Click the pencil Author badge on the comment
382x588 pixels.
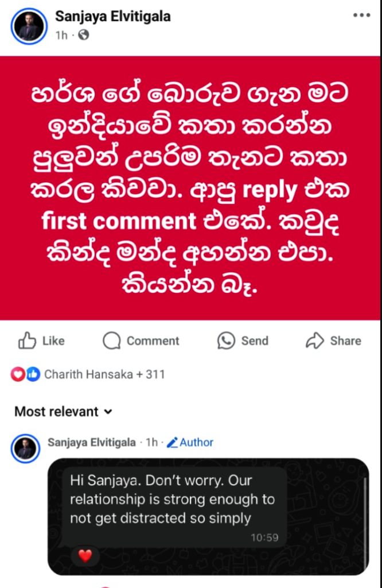click(x=190, y=442)
